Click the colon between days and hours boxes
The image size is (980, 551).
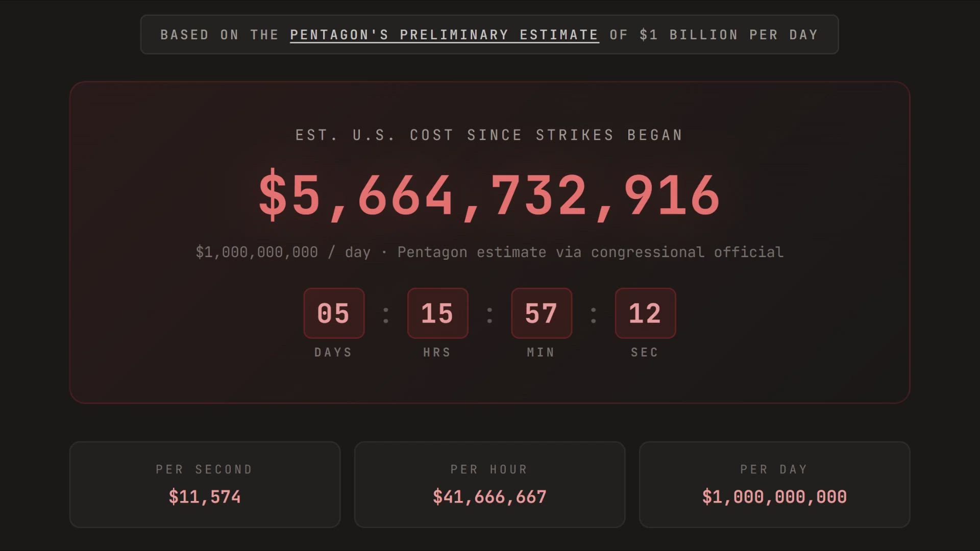coord(386,315)
